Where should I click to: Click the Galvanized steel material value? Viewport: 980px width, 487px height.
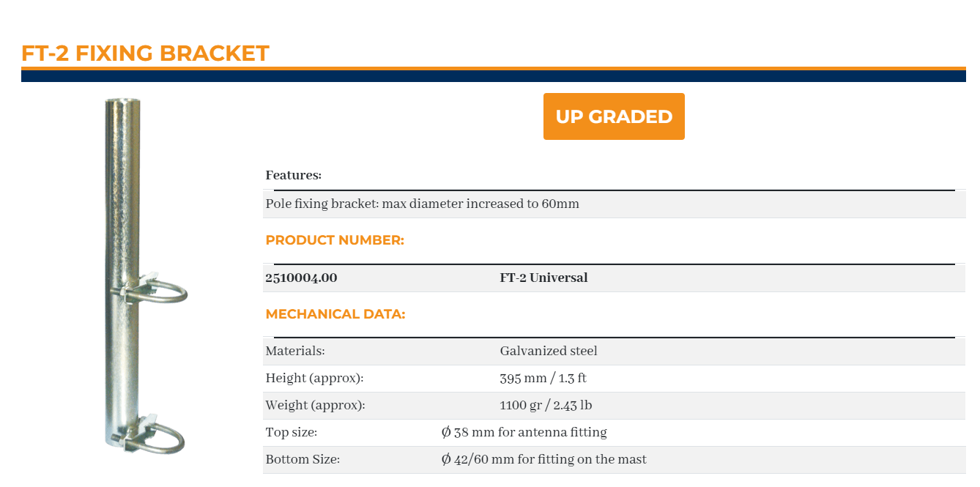549,351
